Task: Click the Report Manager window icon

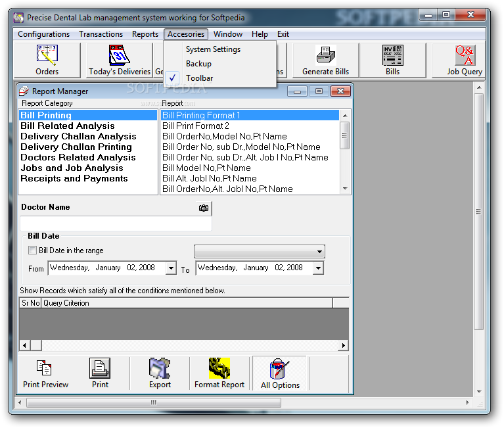Action: pos(24,91)
